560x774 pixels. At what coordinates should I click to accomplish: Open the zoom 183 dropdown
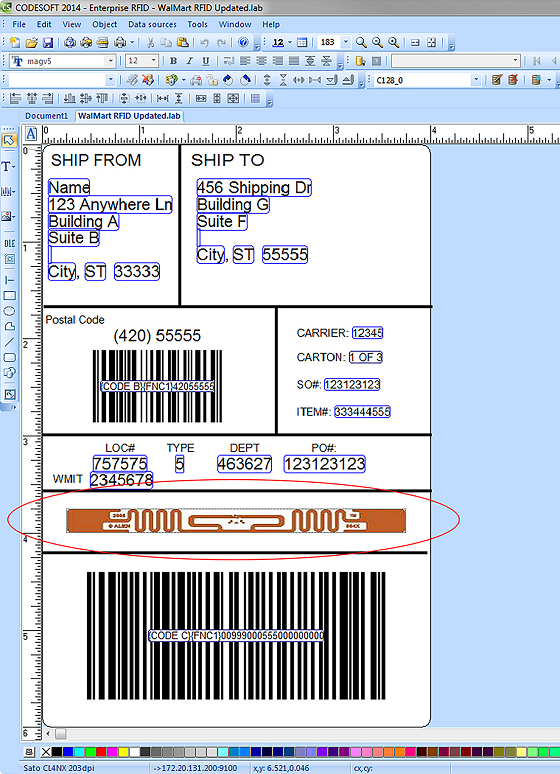point(346,42)
